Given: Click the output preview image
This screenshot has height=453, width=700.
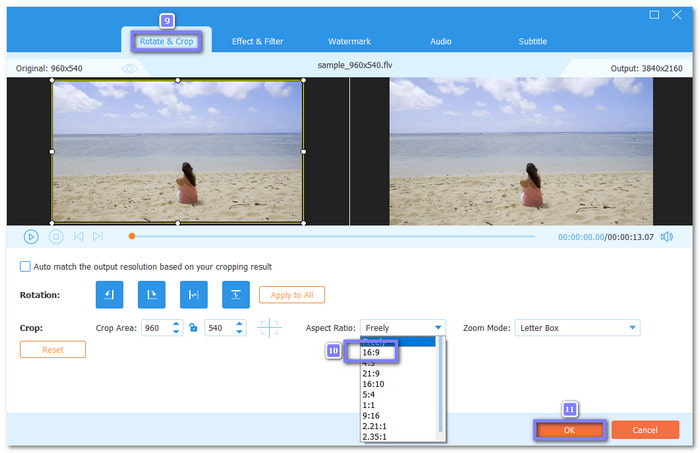Looking at the screenshot, I should [521, 151].
